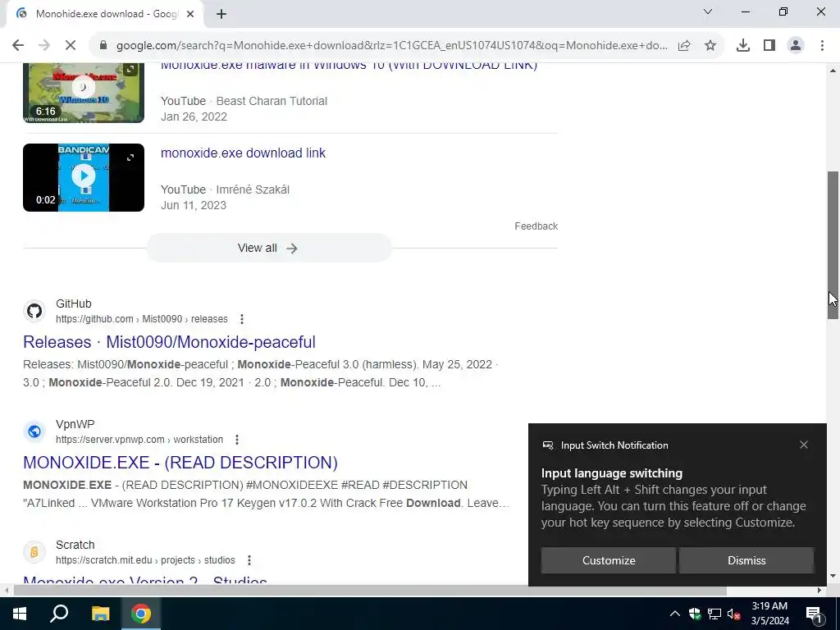This screenshot has height=630, width=840.
Task: Open the Chrome profile avatar
Action: tap(796, 46)
